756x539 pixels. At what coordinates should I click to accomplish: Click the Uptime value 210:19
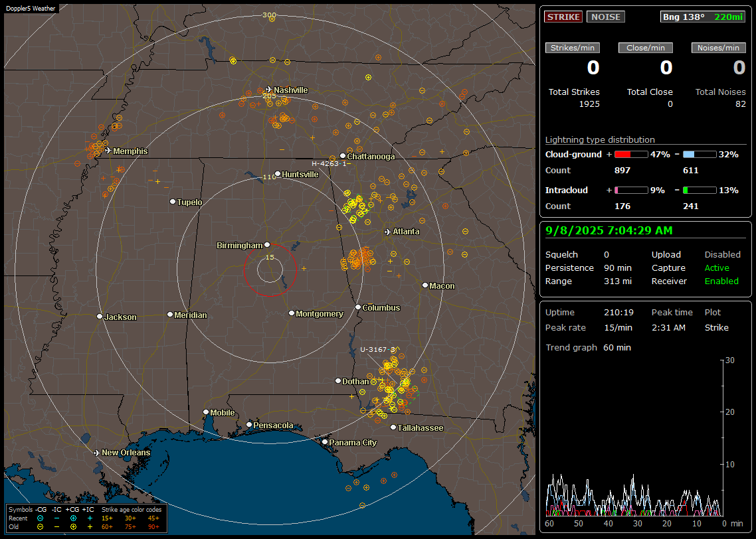(618, 313)
